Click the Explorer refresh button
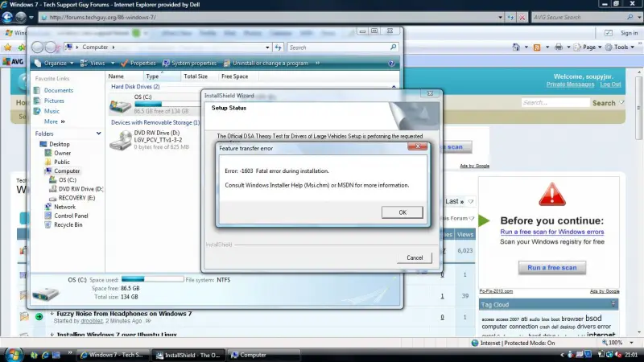This screenshot has height=362, width=644. (278, 47)
